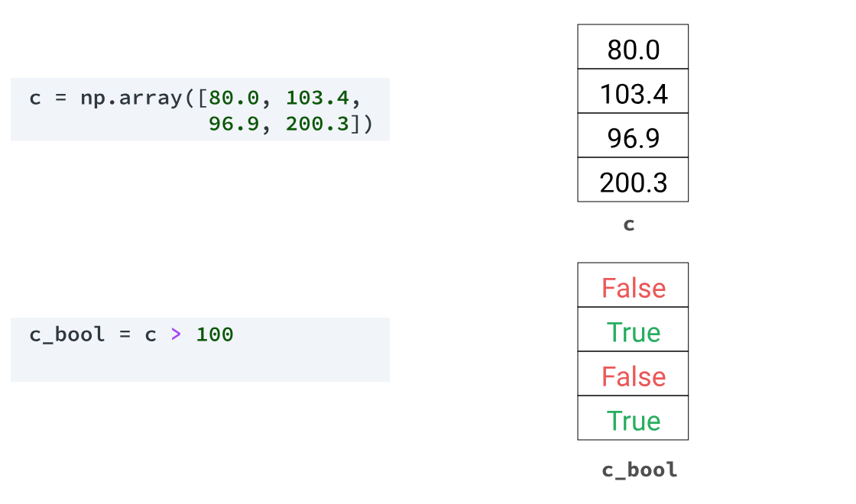
Task: Click 96.9 on the code's second line
Action: coord(234,124)
